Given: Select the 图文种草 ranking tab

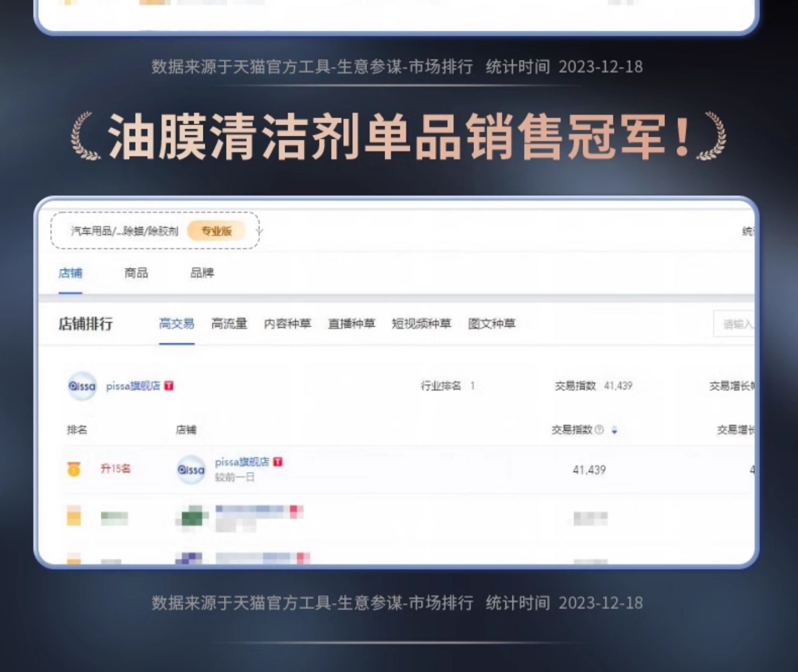Looking at the screenshot, I should coord(492,323).
